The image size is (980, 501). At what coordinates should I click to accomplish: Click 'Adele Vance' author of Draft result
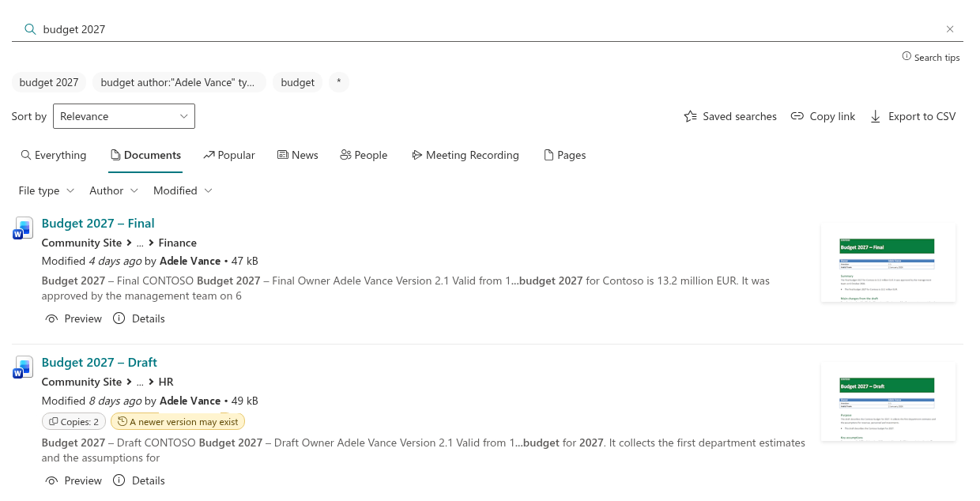pos(190,401)
